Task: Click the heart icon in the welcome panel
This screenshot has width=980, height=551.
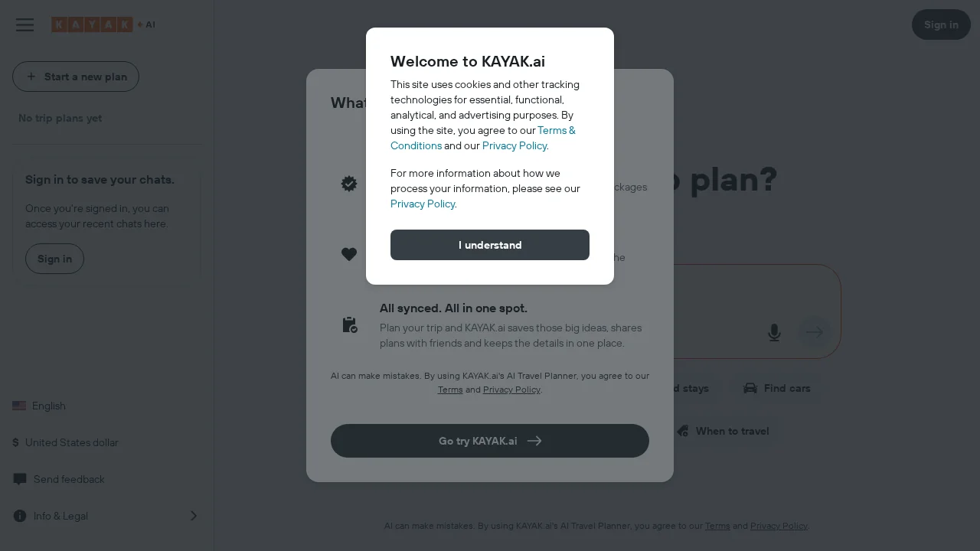Action: (x=349, y=254)
